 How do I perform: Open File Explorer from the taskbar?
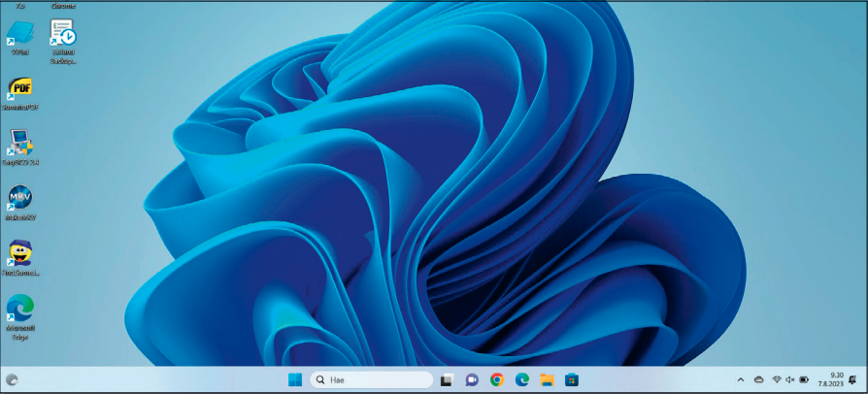click(x=548, y=379)
